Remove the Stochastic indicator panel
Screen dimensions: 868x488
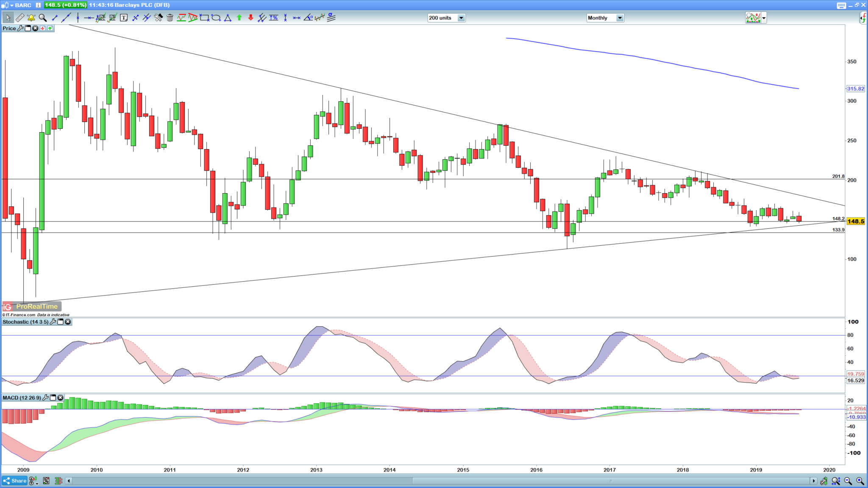point(68,322)
